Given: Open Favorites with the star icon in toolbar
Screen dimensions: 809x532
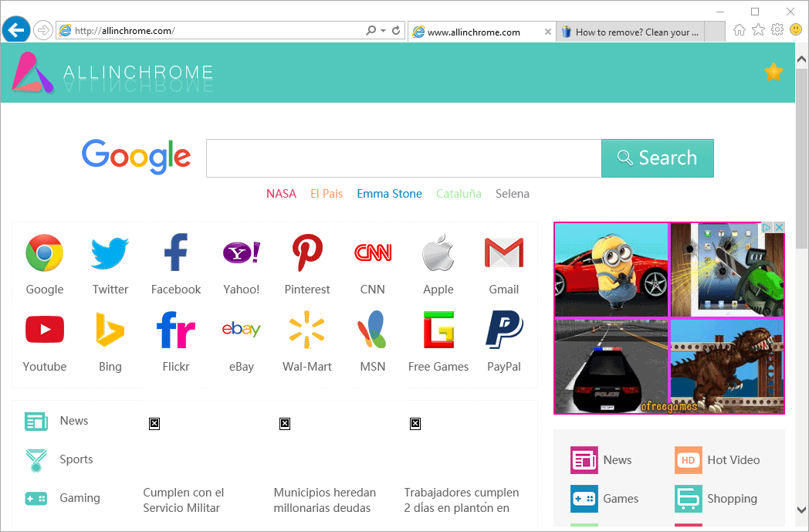Looking at the screenshot, I should 758,30.
